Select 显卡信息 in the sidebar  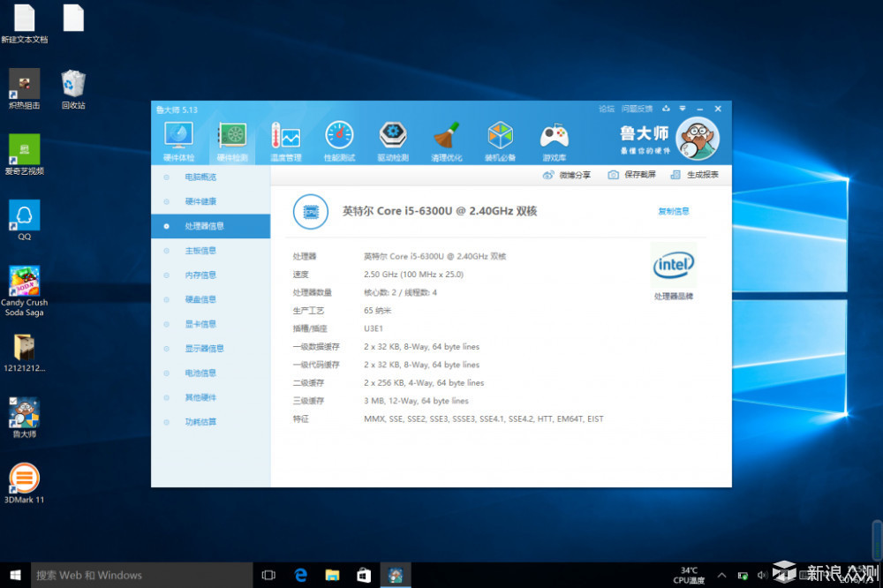pyautogui.click(x=200, y=324)
